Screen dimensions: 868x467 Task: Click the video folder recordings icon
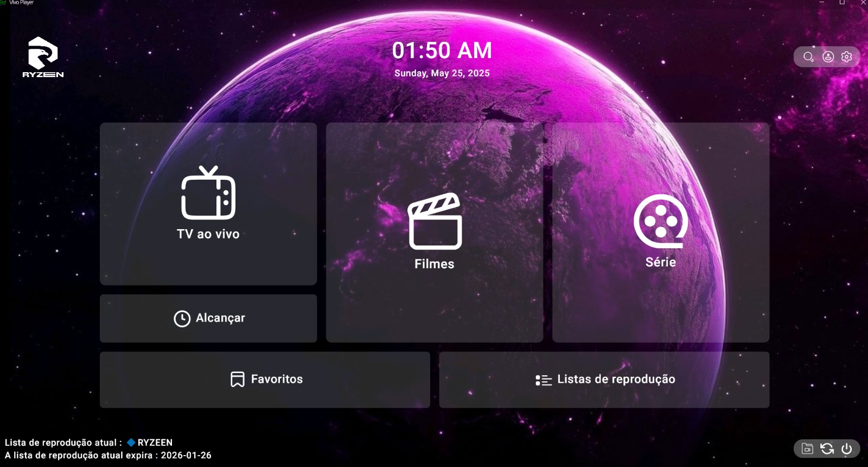[807, 449]
